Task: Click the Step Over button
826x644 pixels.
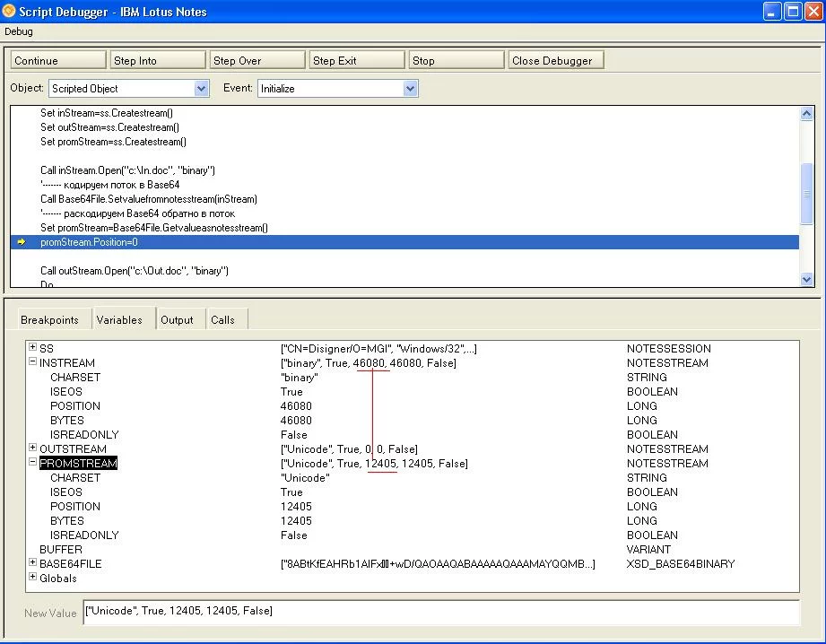Action: pos(256,60)
